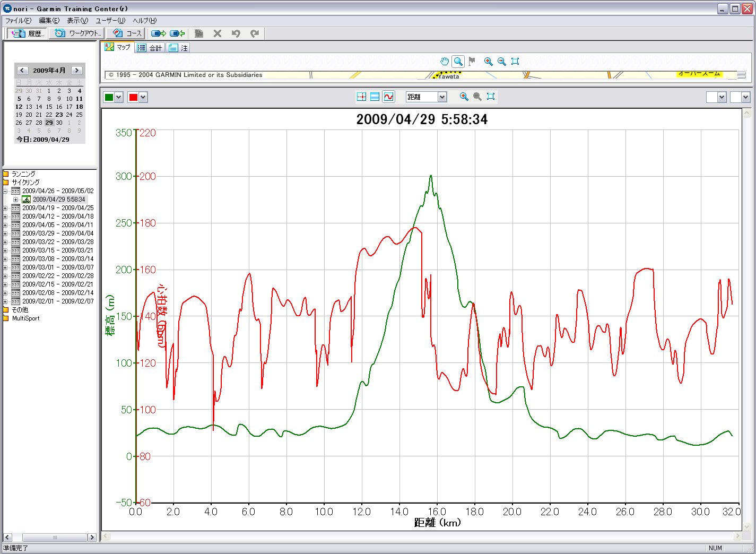Select the 2009/03/22 - 2009/03/28 week
Viewport: 756px width, 554px height.
click(x=58, y=242)
